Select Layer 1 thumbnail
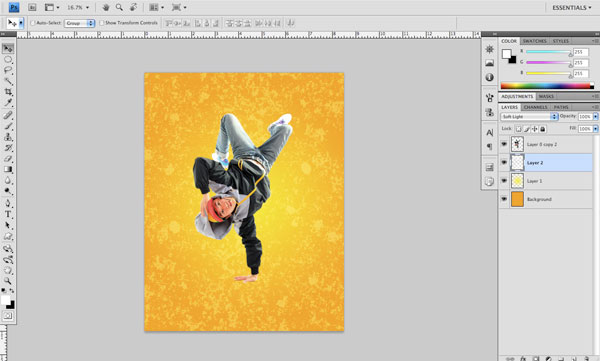 click(517, 181)
